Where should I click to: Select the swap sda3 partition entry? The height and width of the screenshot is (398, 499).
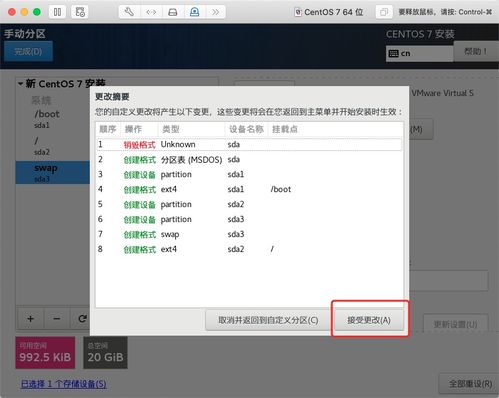pos(53,172)
